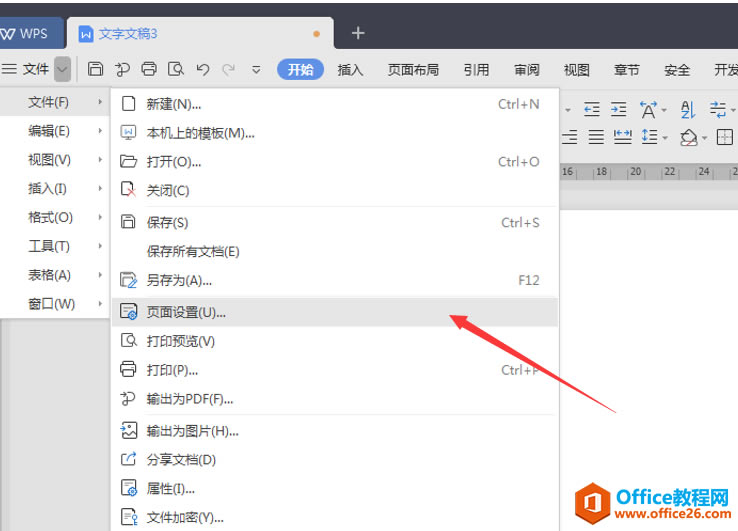Open the quick access customize dropdown
The width and height of the screenshot is (738, 531).
point(256,70)
